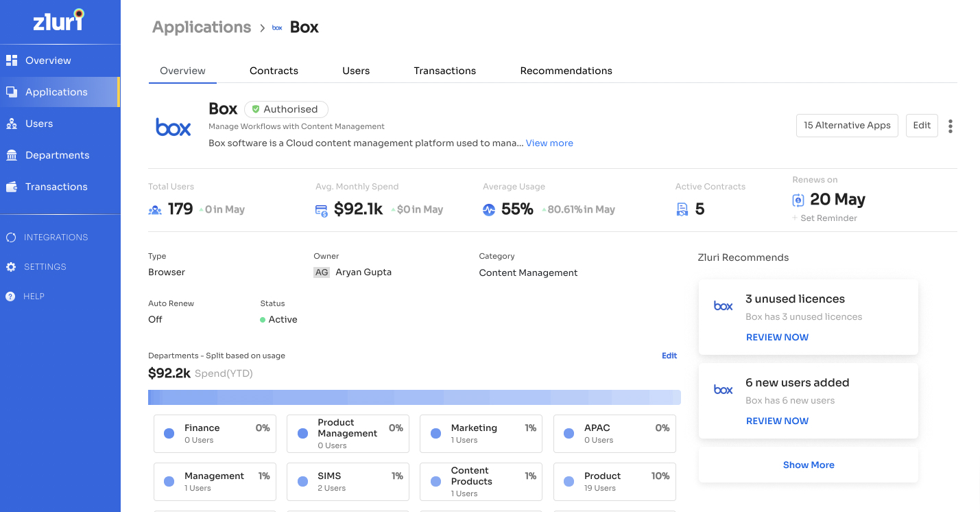Click the 15 Alternative Apps button
This screenshot has height=512, width=980.
847,126
